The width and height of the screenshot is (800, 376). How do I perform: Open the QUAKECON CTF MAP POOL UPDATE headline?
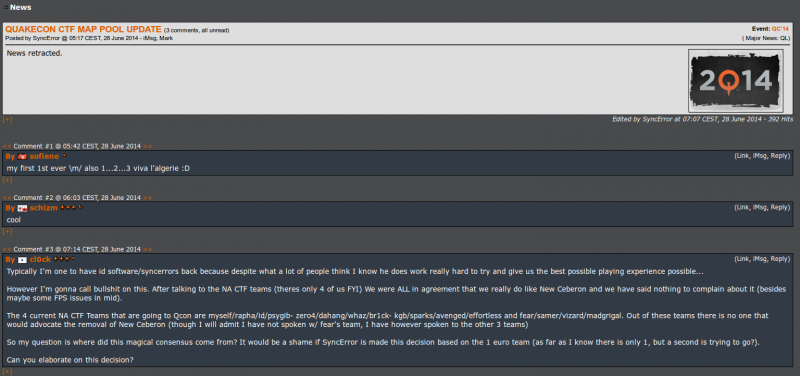[83, 30]
